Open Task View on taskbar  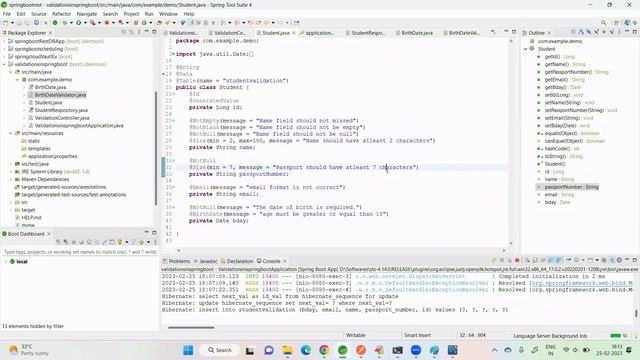point(250,350)
